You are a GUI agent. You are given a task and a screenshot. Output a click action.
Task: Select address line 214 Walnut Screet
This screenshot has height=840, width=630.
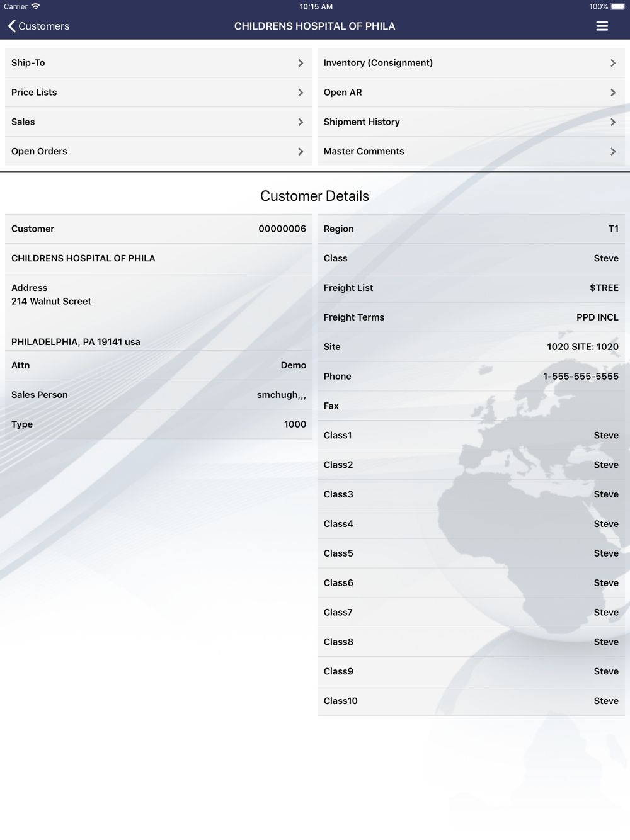(51, 302)
